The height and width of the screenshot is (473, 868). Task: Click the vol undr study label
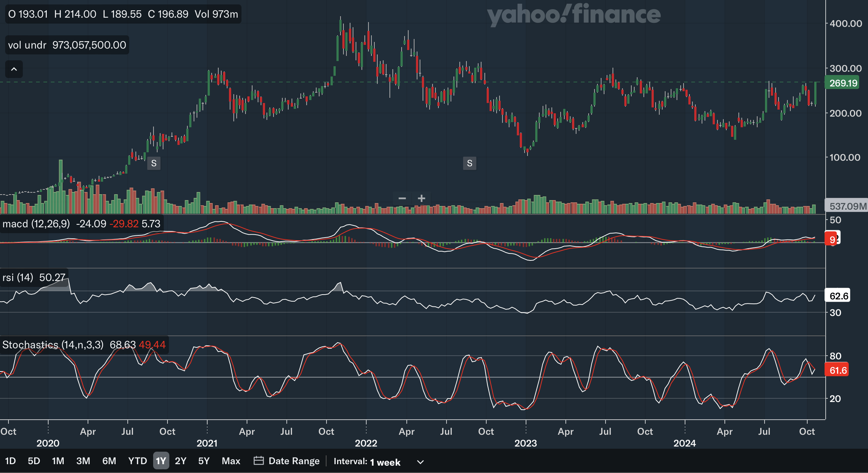click(27, 45)
